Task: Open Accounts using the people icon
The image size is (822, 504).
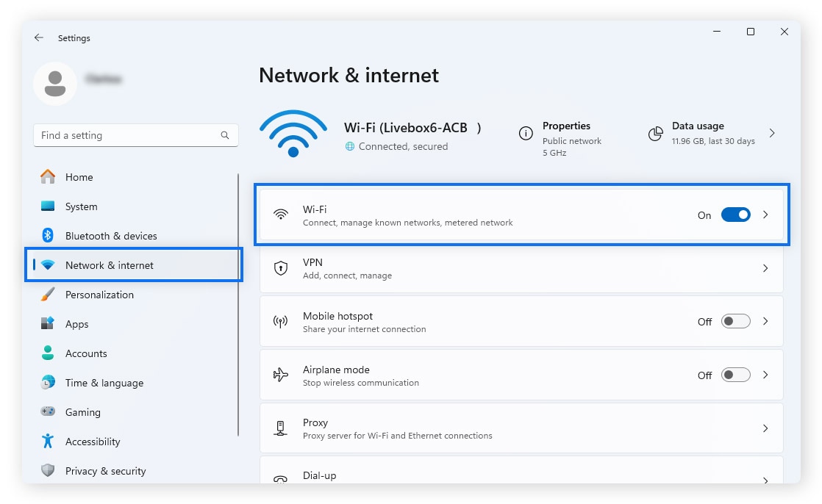Action: coord(47,353)
